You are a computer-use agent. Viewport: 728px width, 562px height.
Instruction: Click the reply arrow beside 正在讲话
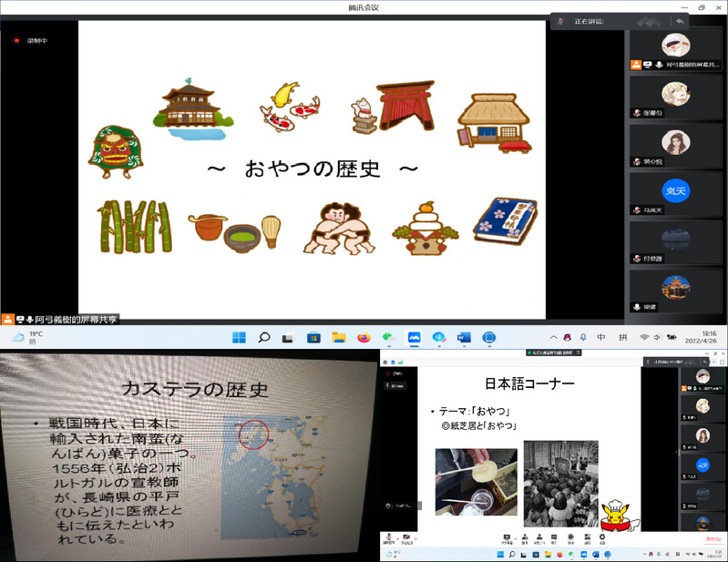click(679, 21)
